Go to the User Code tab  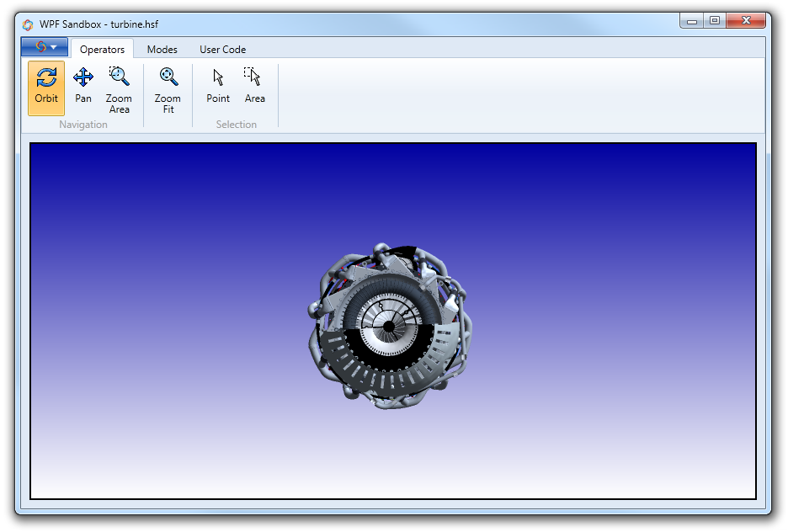[x=222, y=50]
